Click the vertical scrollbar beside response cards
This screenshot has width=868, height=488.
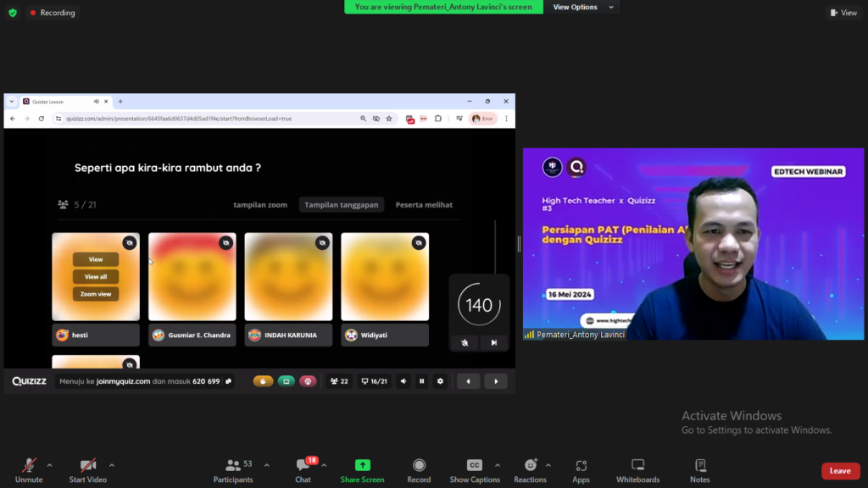point(495,246)
